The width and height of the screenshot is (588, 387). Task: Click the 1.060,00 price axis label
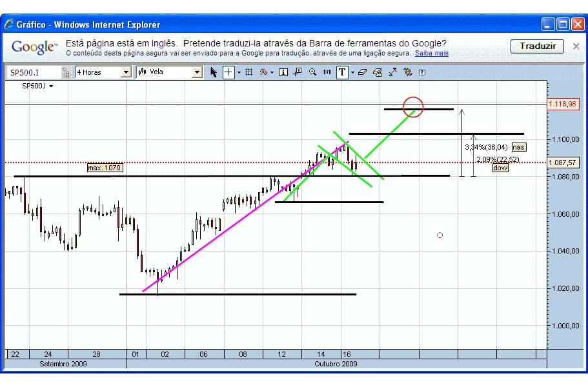565,214
